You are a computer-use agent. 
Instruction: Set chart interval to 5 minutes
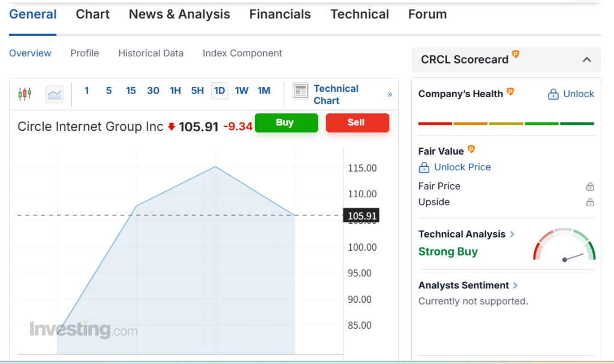click(x=109, y=91)
